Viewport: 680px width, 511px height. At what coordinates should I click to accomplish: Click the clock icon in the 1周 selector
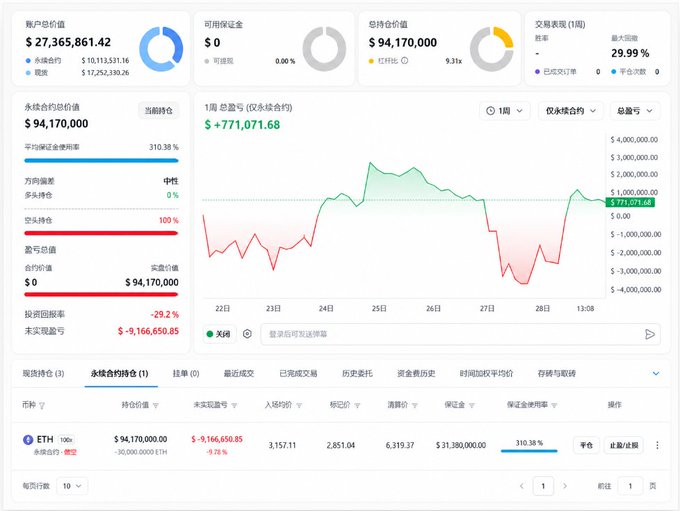pos(490,111)
